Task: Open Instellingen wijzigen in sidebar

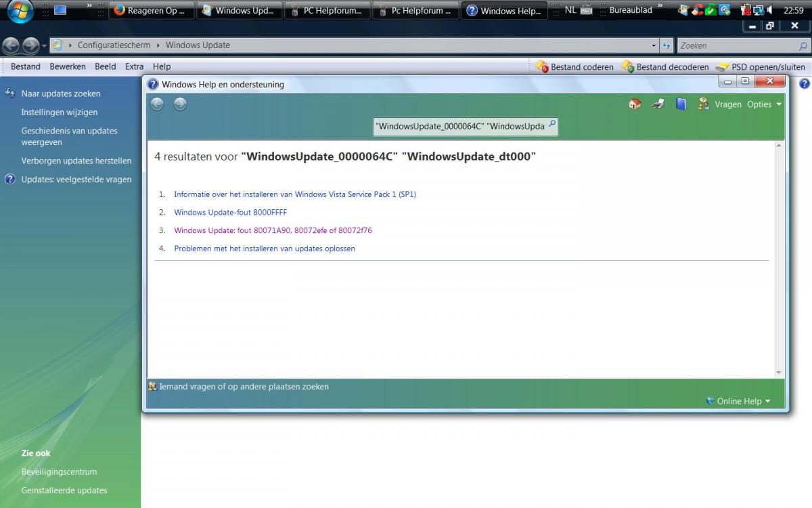Action: 60,112
